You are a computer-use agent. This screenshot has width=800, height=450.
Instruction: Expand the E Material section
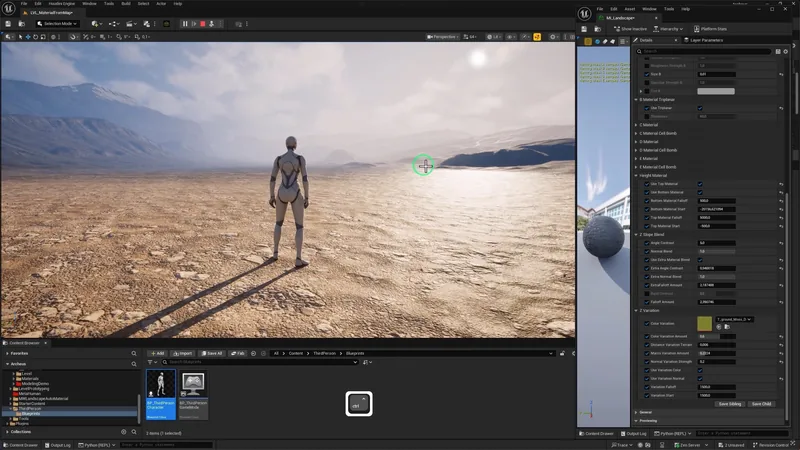(636, 159)
